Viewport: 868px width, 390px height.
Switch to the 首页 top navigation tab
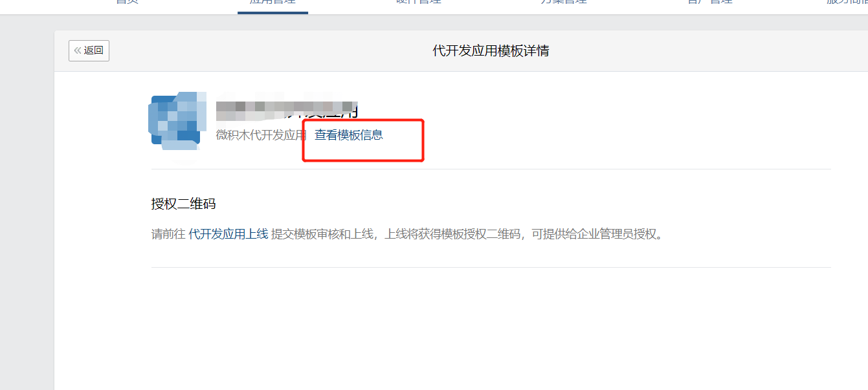coord(127,3)
